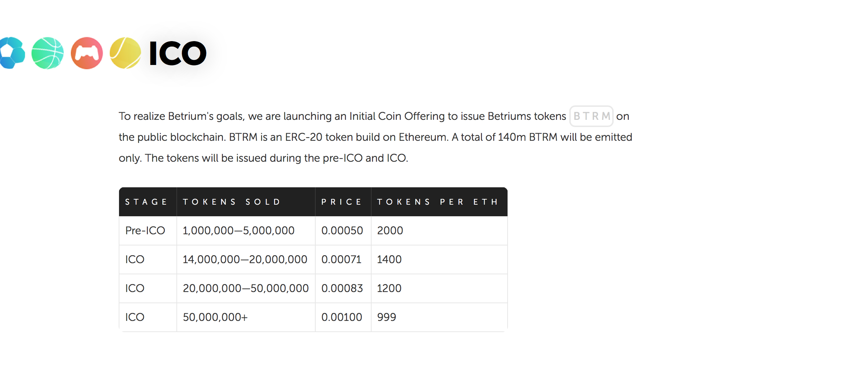Click the 0.00050 price cell

coord(342,231)
